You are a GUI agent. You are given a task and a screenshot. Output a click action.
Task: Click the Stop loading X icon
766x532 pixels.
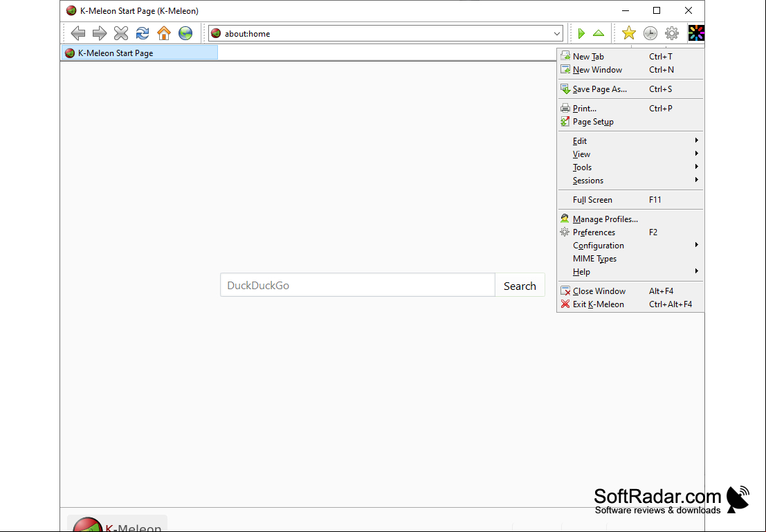[x=121, y=33]
